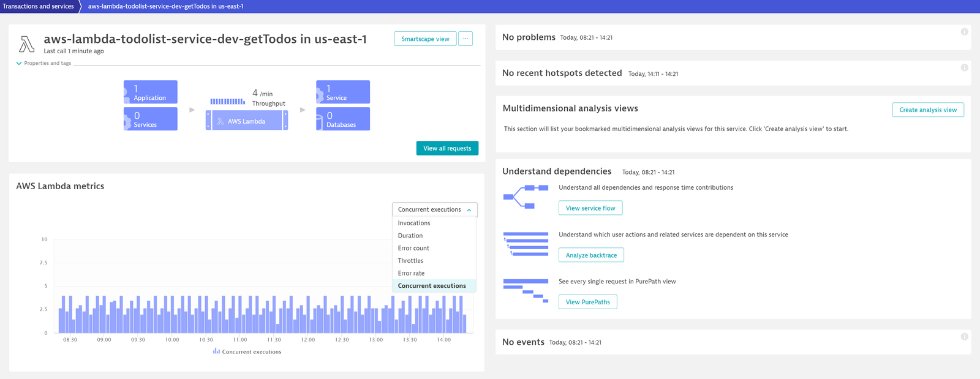Click the AWS Lambda service logo icon
This screenshot has width=980, height=379.
(26, 44)
